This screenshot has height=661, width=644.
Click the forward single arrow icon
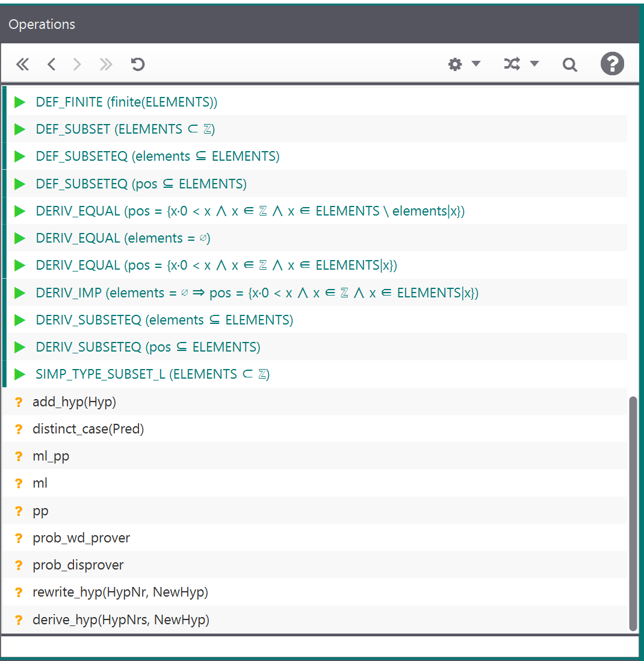click(x=77, y=64)
